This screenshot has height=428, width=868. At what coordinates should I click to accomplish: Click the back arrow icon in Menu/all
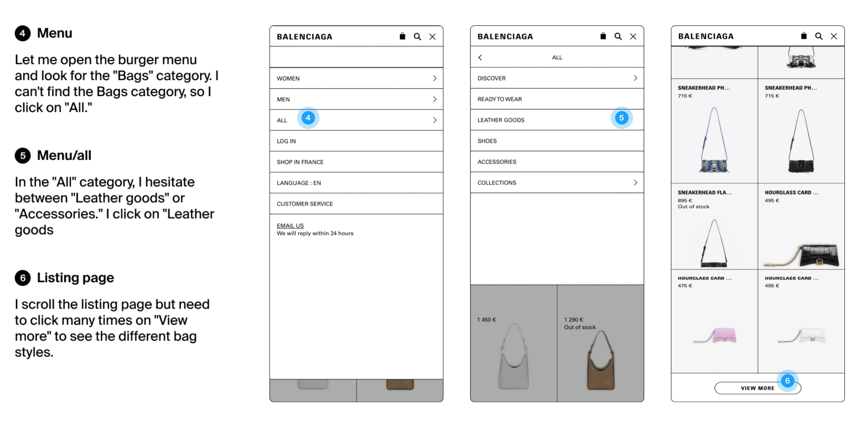tap(480, 58)
